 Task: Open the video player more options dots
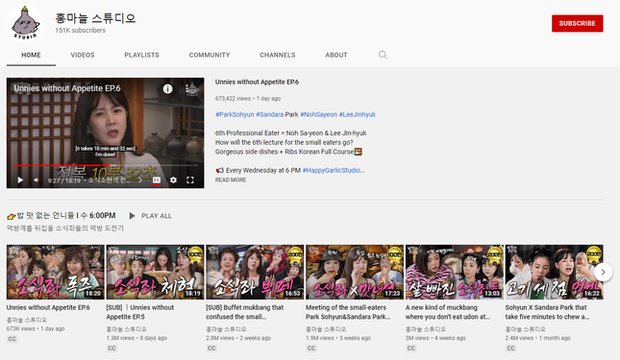[187, 89]
